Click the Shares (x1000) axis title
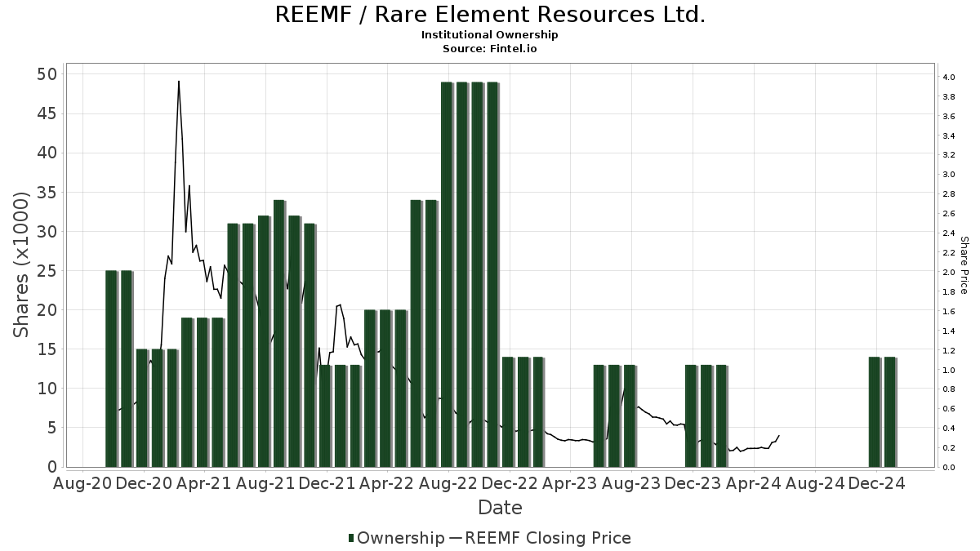 [x=22, y=264]
